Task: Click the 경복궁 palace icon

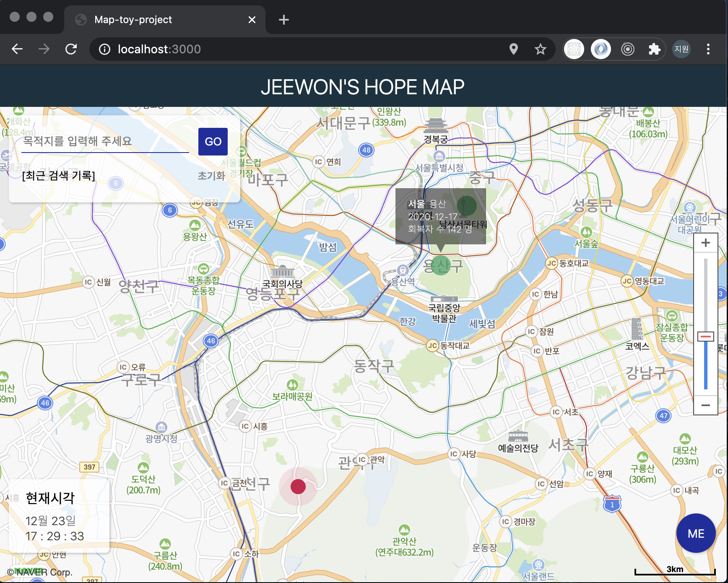Action: coord(436,125)
